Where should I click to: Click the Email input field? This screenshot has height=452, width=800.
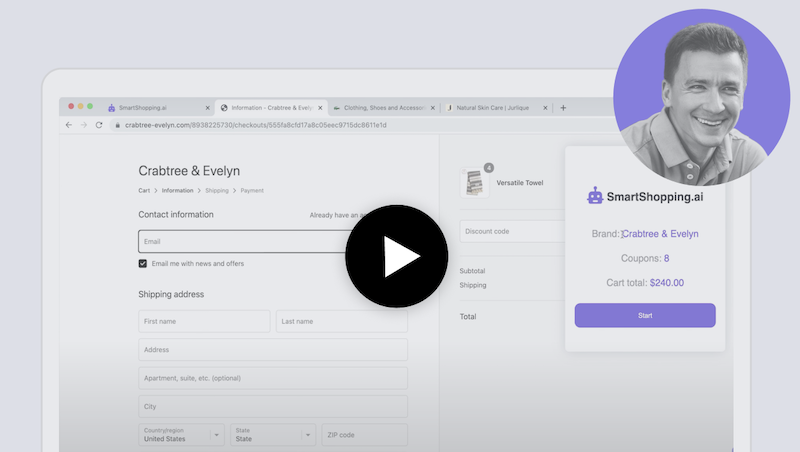[x=245, y=241]
